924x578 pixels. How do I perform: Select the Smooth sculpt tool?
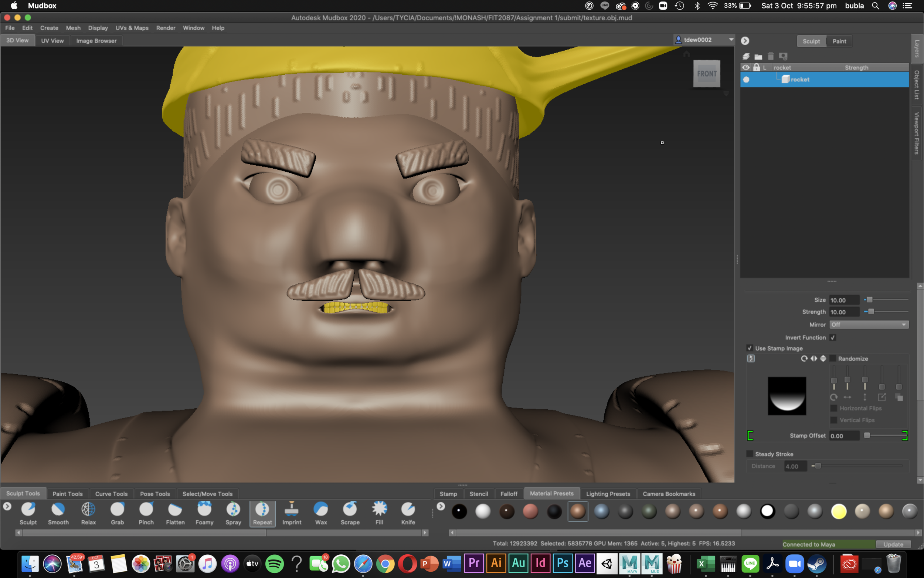coord(58,513)
